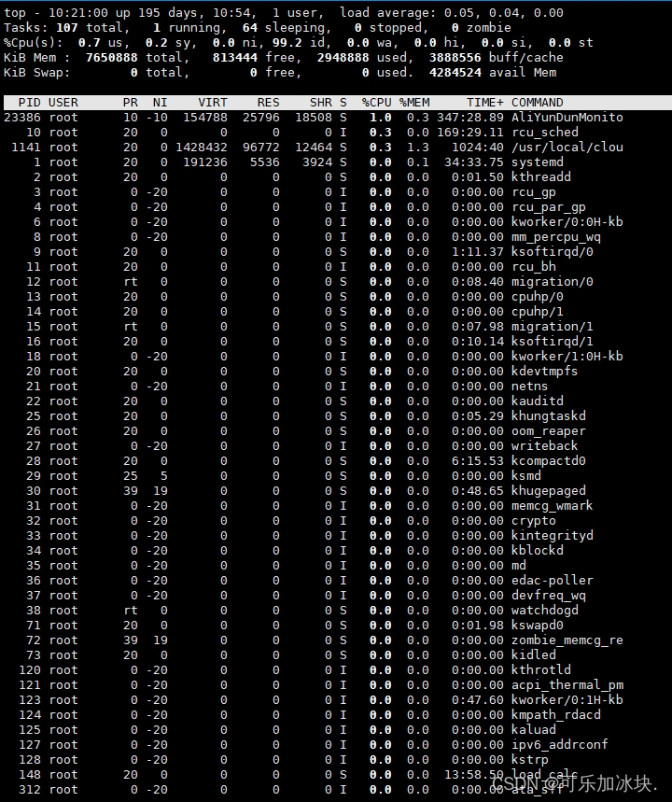The image size is (672, 802).
Task: Select the md process name
Action: point(519,565)
